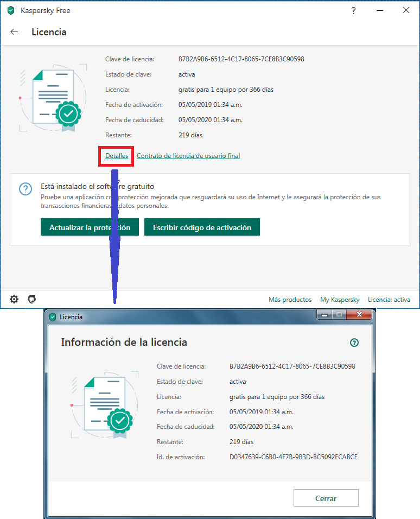Screen dimensions: 420x519
Task: Click '219 días' remaining value in main window
Action: (190, 135)
